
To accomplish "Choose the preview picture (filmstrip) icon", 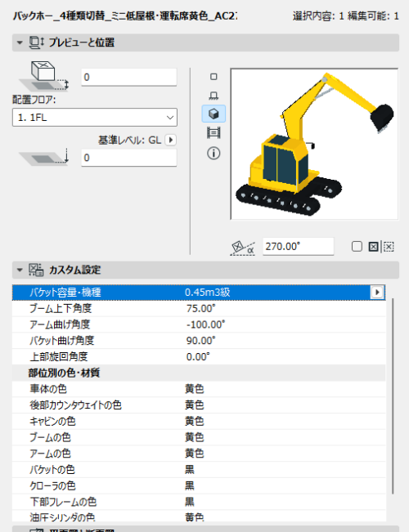I will (x=213, y=132).
